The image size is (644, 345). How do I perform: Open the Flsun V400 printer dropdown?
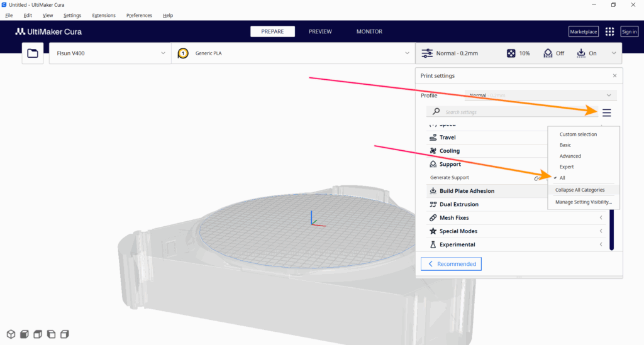click(110, 53)
